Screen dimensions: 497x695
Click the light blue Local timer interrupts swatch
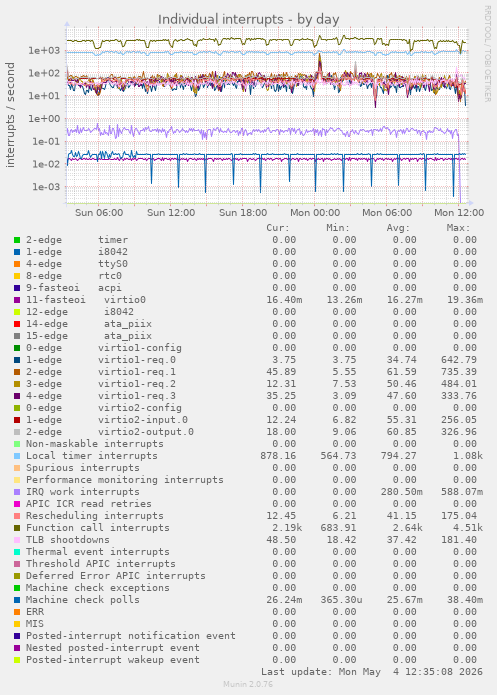17,456
